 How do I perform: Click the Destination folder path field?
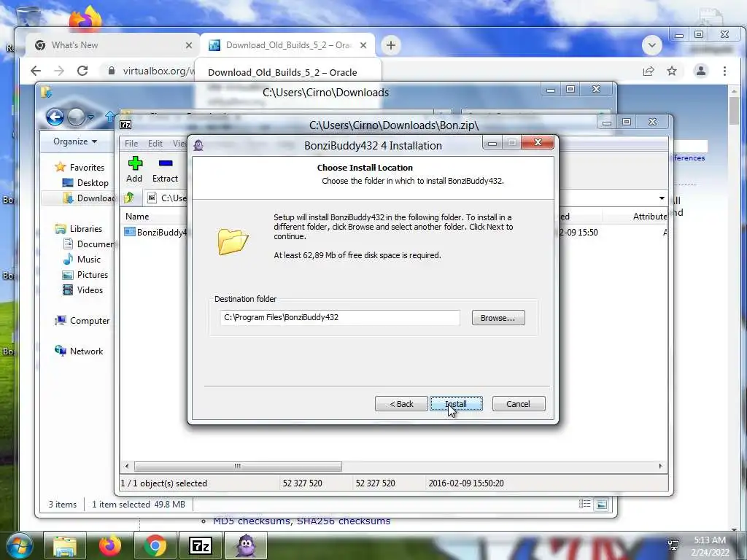[340, 318]
